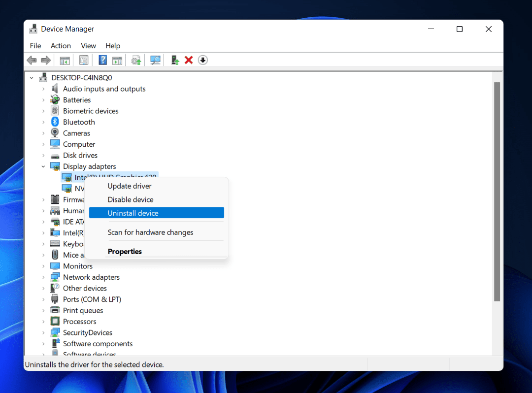The width and height of the screenshot is (532, 393).
Task: Click the Forward arrow toolbar icon
Action: point(46,60)
